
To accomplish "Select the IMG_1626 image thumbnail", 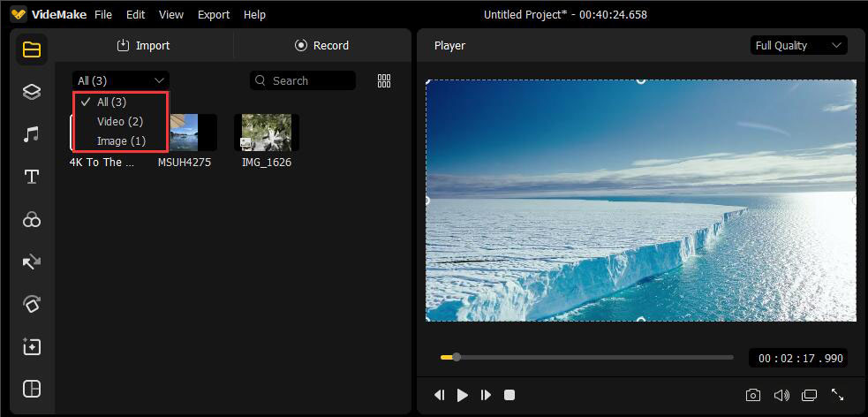I will click(x=267, y=133).
